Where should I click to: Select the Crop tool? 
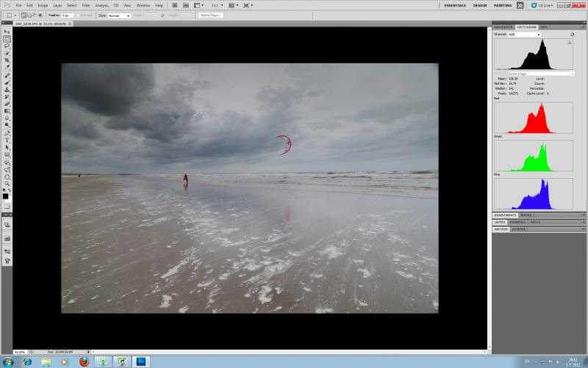[x=7, y=60]
